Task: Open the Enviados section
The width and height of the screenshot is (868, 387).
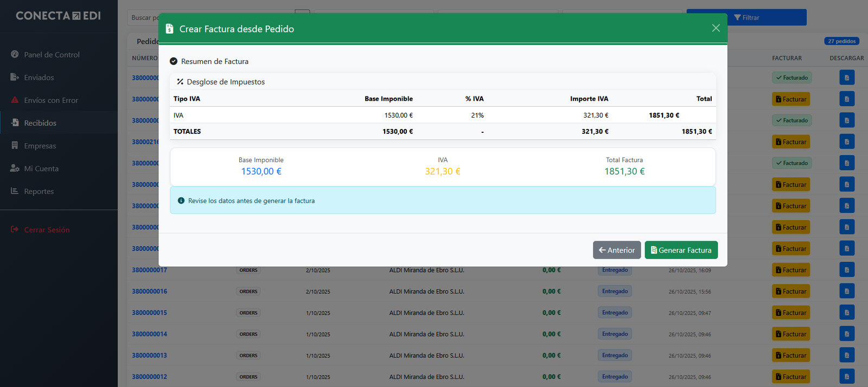Action: (39, 78)
